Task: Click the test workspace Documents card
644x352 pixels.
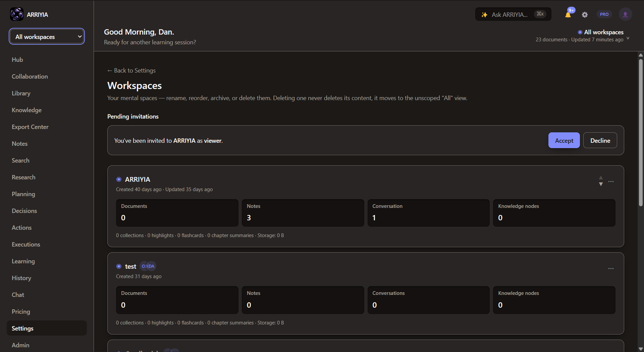Action: pos(177,300)
